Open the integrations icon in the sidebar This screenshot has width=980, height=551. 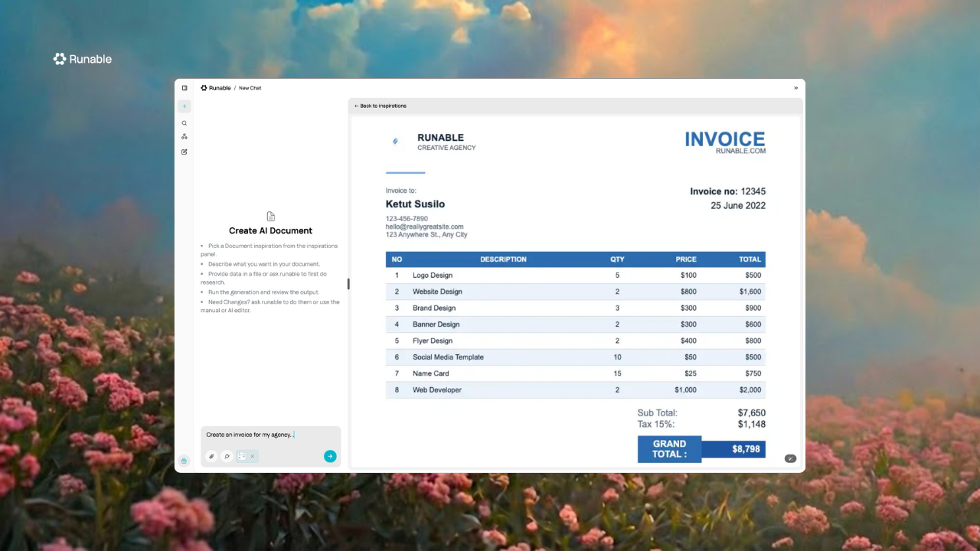(184, 136)
